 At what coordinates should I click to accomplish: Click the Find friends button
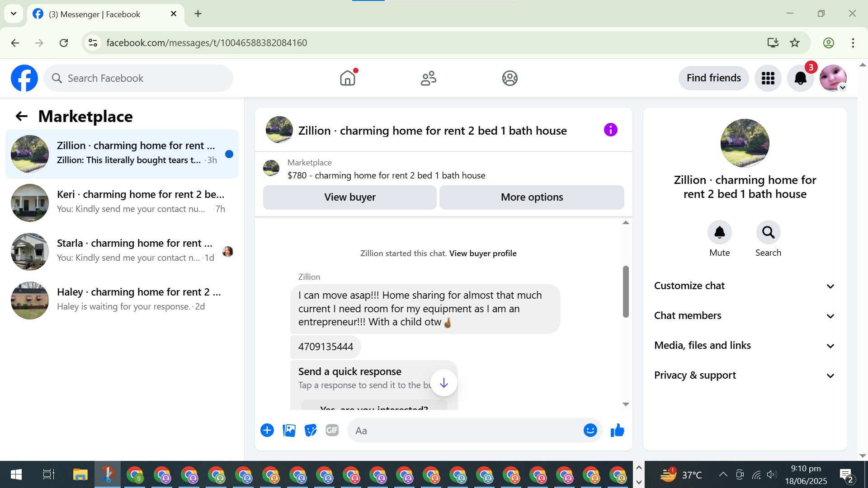click(x=713, y=78)
